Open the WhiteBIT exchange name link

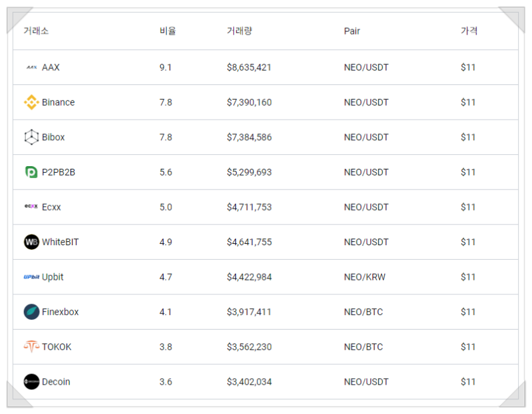pyautogui.click(x=60, y=242)
